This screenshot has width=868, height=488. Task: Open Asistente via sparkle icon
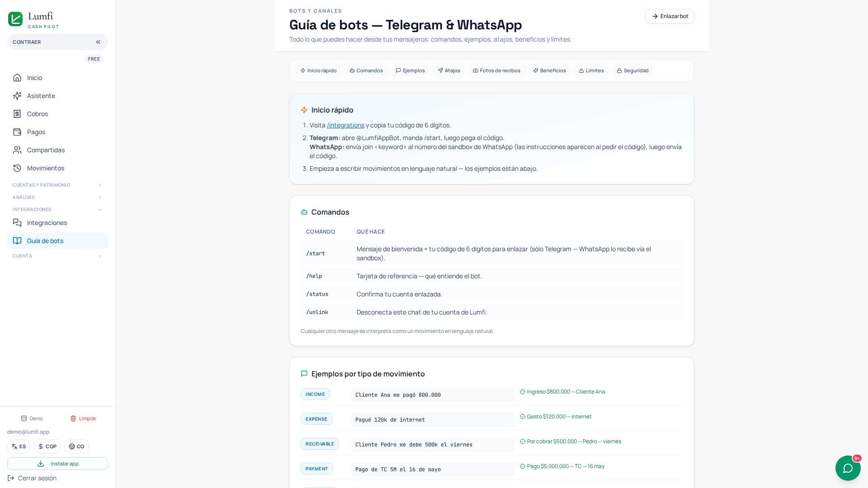pyautogui.click(x=17, y=96)
